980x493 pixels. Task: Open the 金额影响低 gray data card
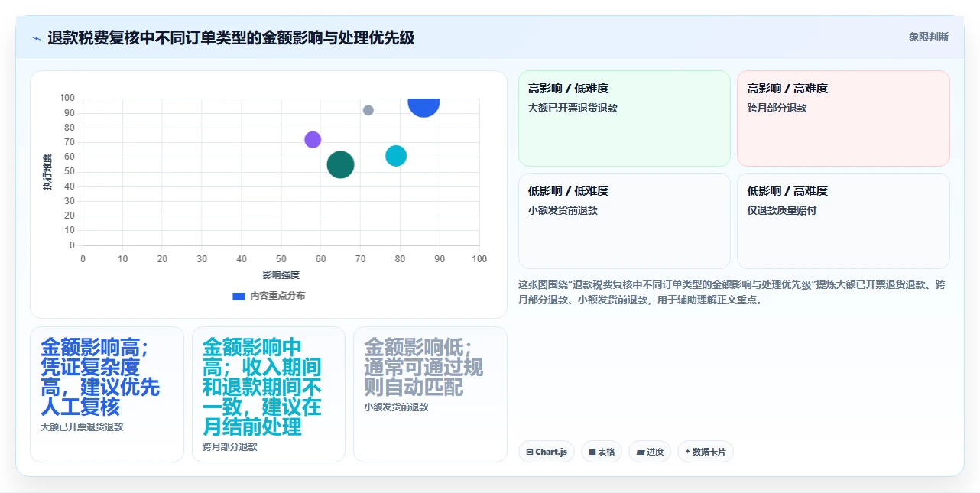(x=430, y=394)
